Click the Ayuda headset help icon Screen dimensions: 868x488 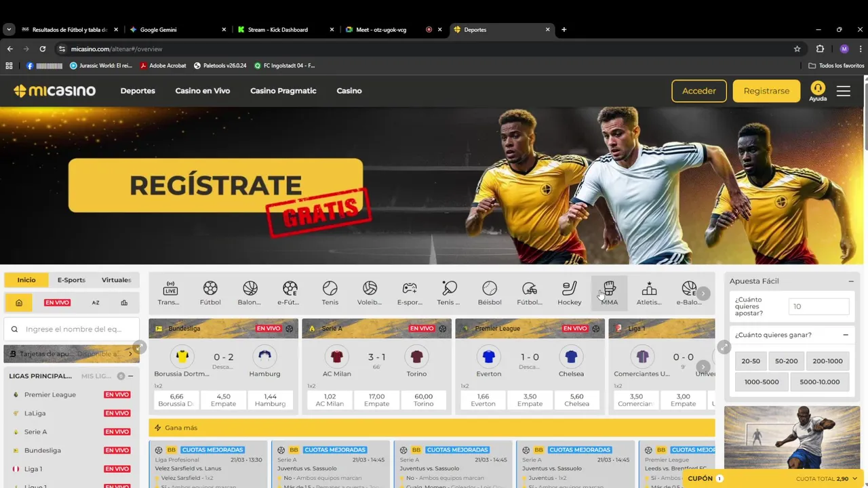click(x=818, y=91)
